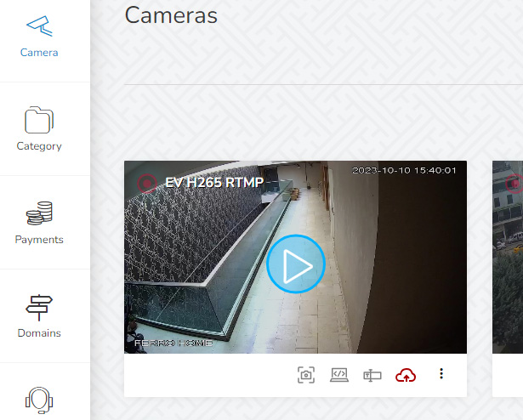Open the Category folder icon
This screenshot has height=420, width=523.
pyautogui.click(x=39, y=120)
